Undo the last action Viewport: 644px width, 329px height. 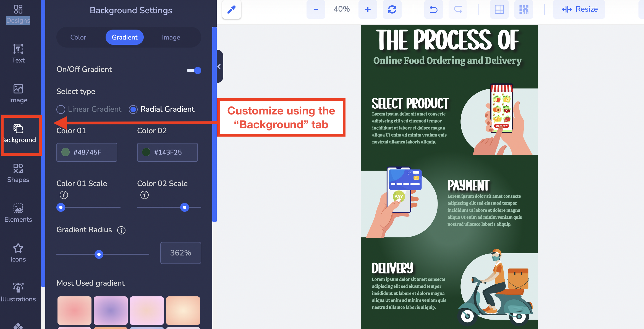pos(433,10)
